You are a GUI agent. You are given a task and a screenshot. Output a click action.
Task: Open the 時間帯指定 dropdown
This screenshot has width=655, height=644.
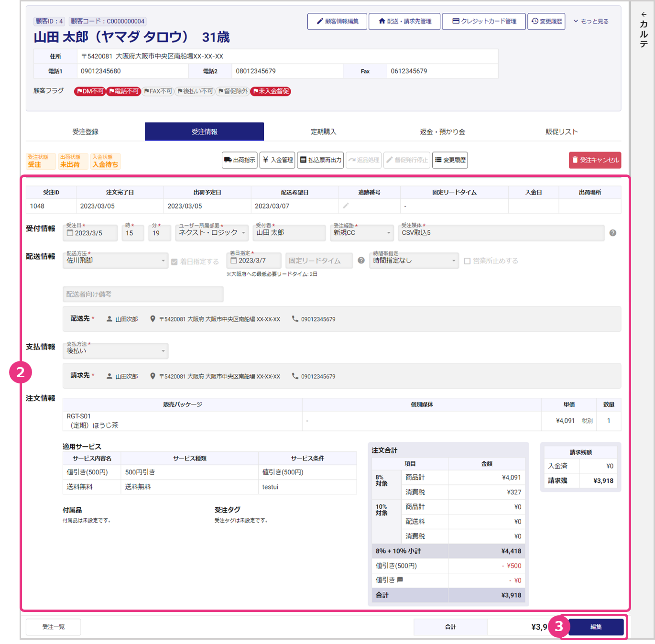point(414,261)
